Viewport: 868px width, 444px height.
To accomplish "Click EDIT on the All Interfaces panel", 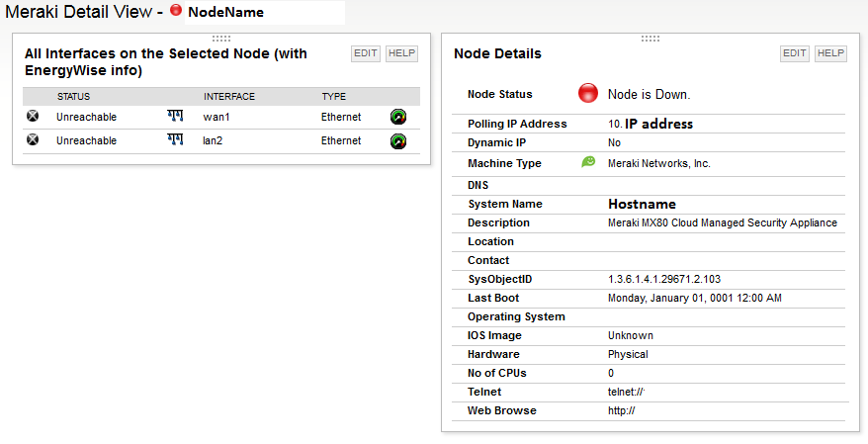I will 366,53.
